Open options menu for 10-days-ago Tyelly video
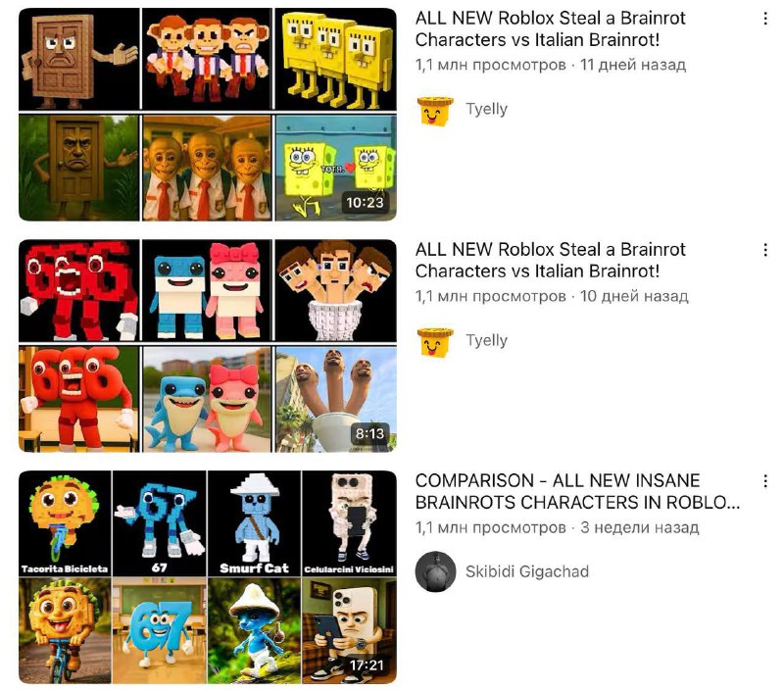The width and height of the screenshot is (784, 690). pyautogui.click(x=765, y=250)
